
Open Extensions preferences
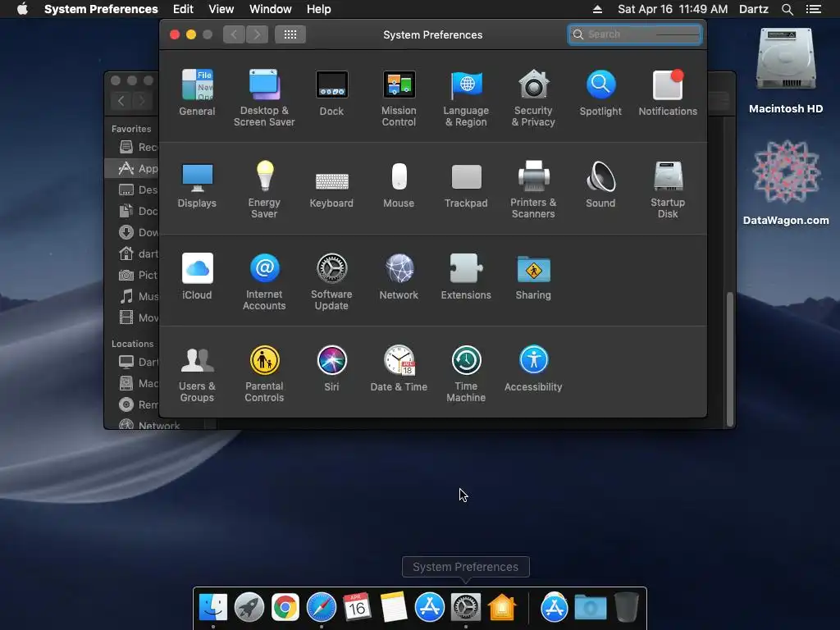point(466,276)
